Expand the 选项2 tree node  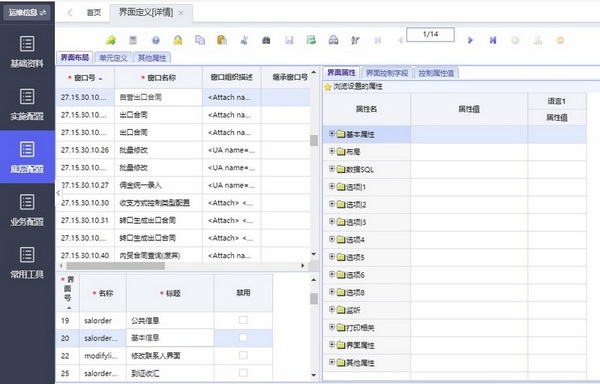(x=332, y=204)
